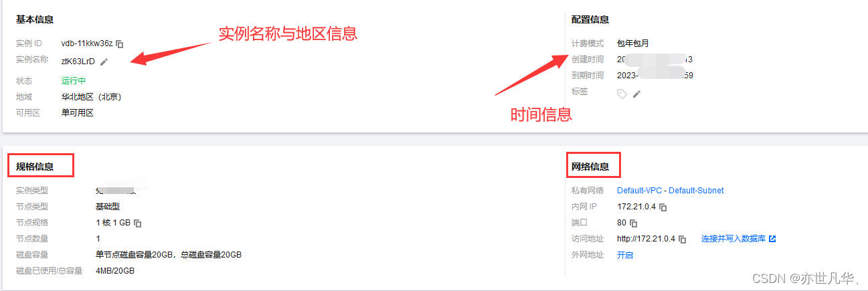Edit the instance name ztK63LrD
868x291 pixels.
(104, 62)
